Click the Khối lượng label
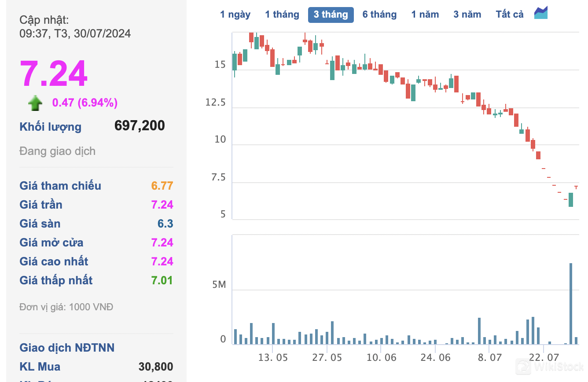The image size is (588, 382). pos(50,127)
